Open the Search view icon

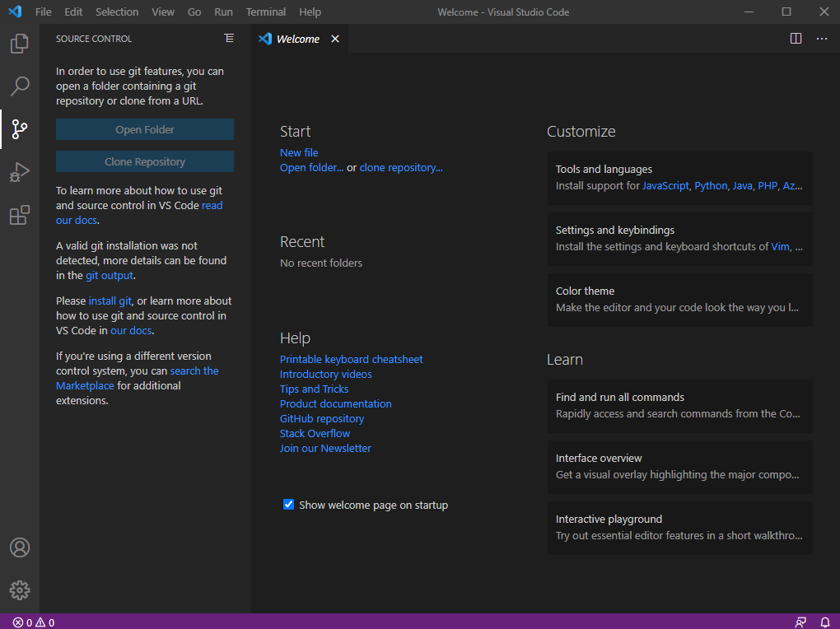coord(20,86)
